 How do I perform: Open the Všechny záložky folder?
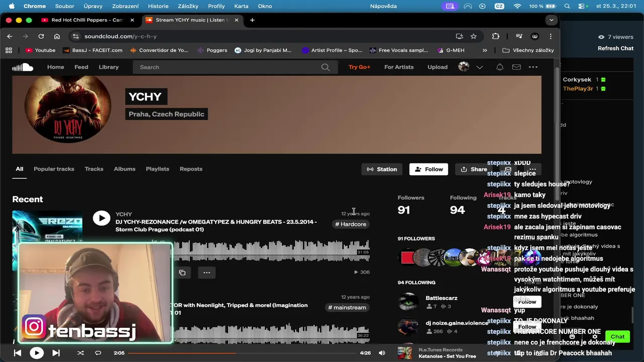click(x=528, y=50)
